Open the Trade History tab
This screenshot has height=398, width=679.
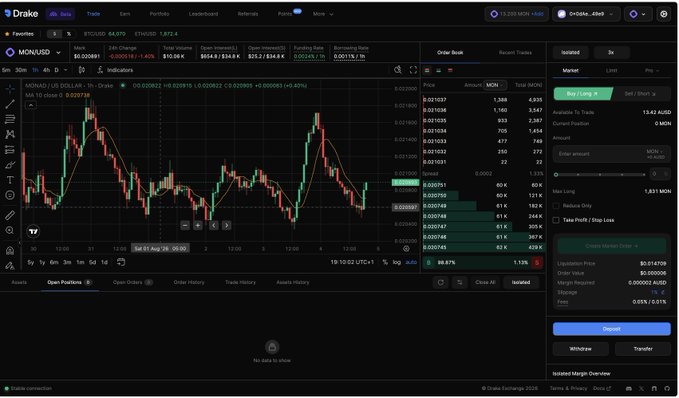pyautogui.click(x=240, y=282)
